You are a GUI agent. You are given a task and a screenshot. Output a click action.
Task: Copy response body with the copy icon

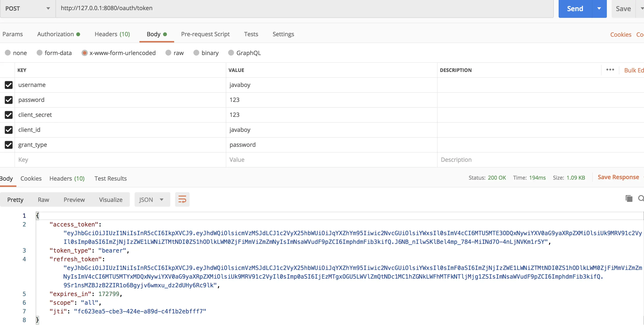(629, 198)
